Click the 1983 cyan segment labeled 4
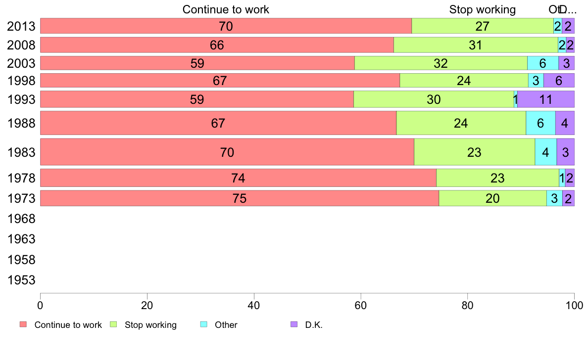Viewport: 588px width, 364px height. (x=545, y=152)
